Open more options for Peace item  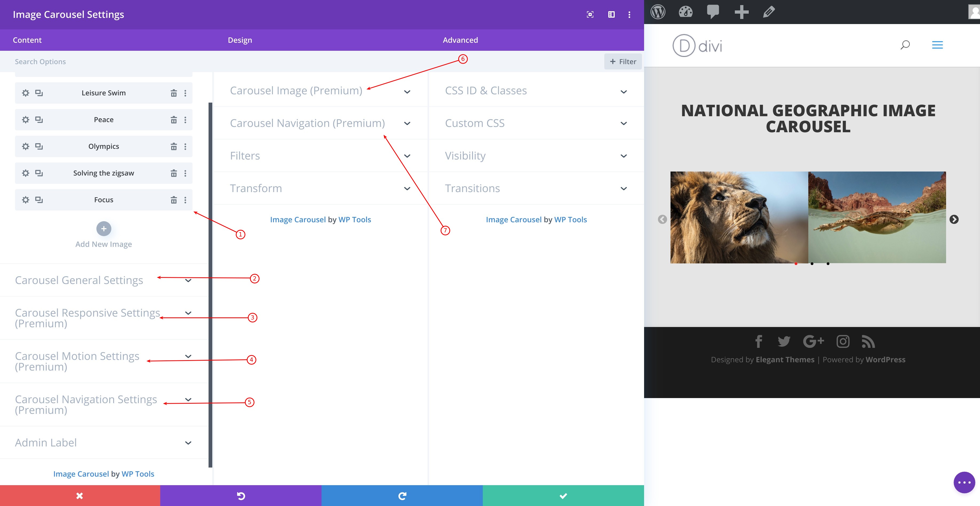(185, 119)
